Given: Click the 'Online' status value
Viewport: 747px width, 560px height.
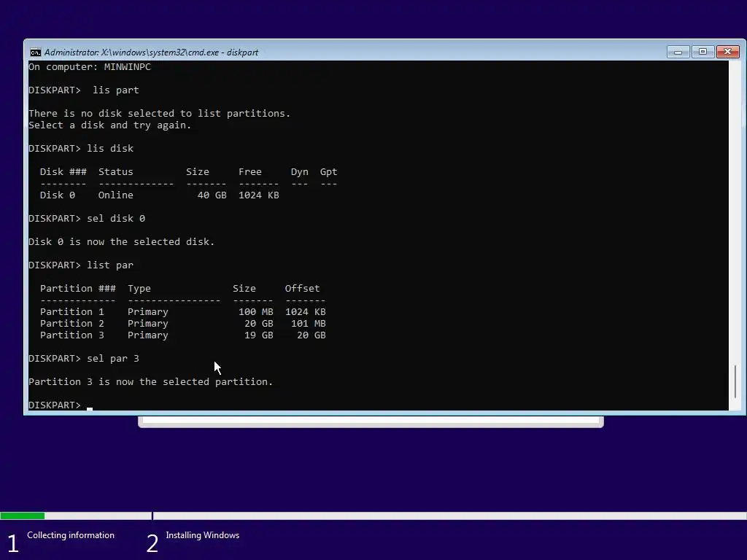Looking at the screenshot, I should [116, 195].
